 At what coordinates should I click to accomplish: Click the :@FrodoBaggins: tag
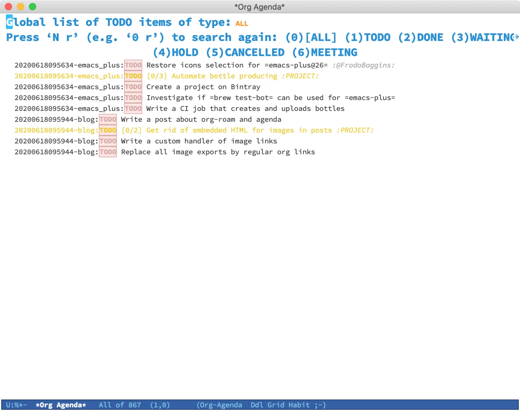[363, 65]
